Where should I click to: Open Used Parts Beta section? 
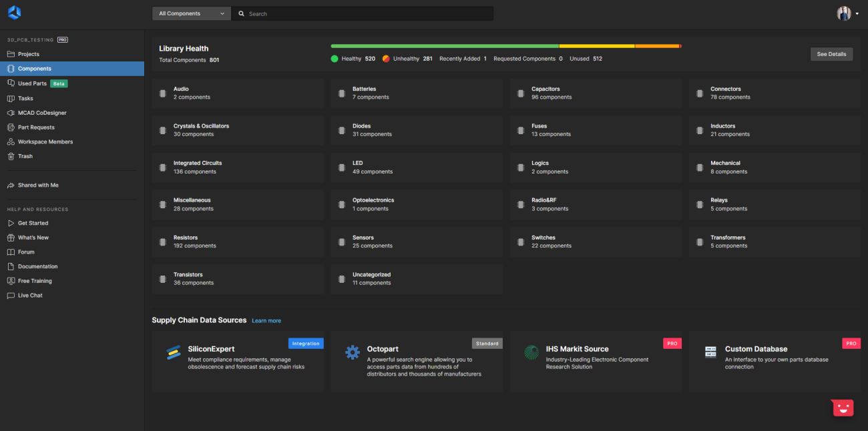click(32, 83)
